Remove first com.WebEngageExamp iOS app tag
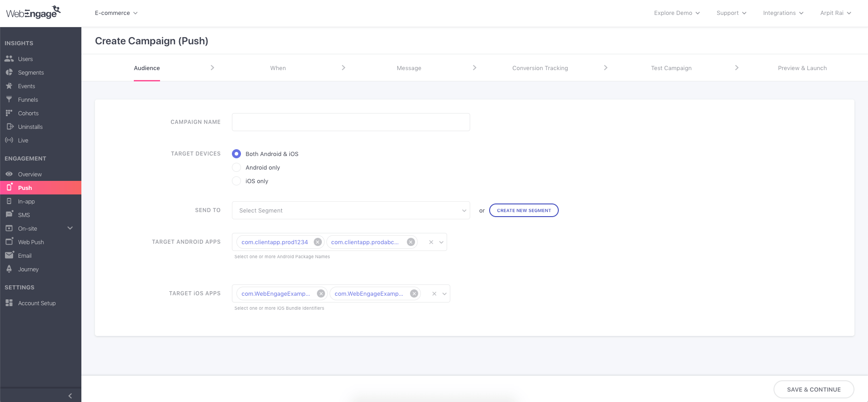868x402 pixels. coord(321,293)
